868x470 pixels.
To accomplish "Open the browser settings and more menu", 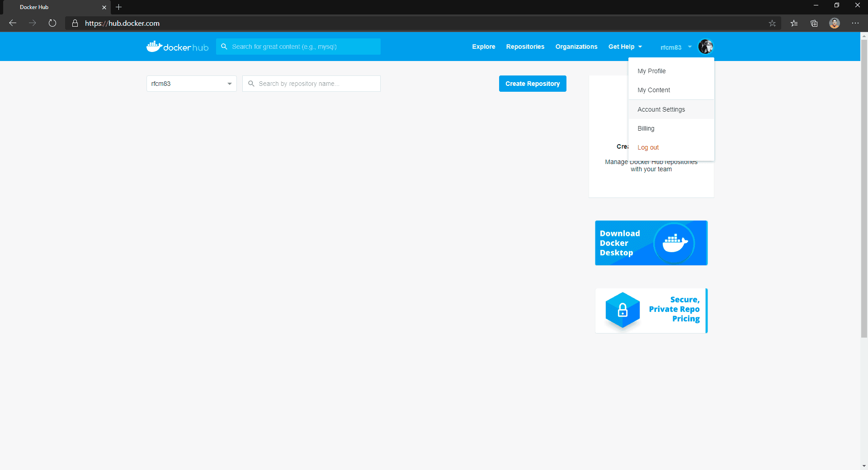I will (855, 23).
